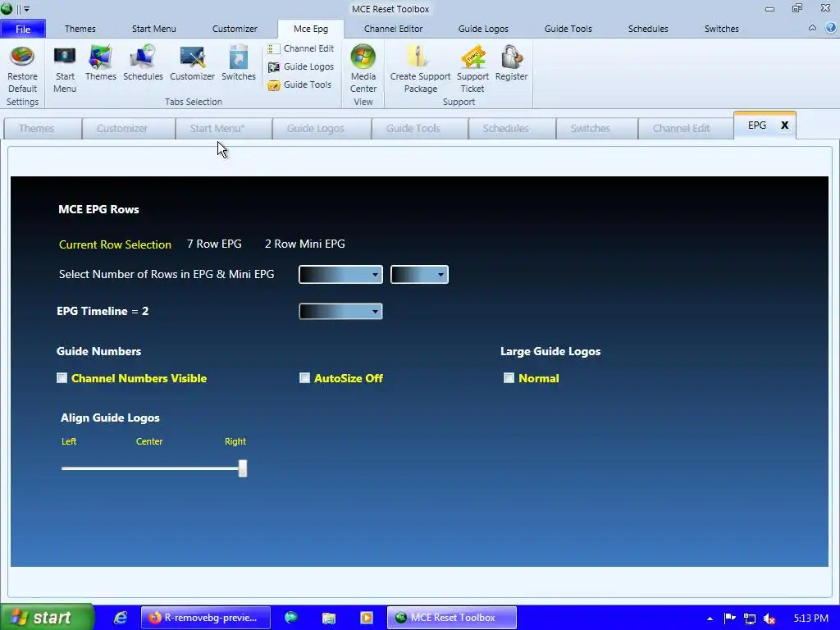Switch to Start Menu ribbon tab

[154, 29]
